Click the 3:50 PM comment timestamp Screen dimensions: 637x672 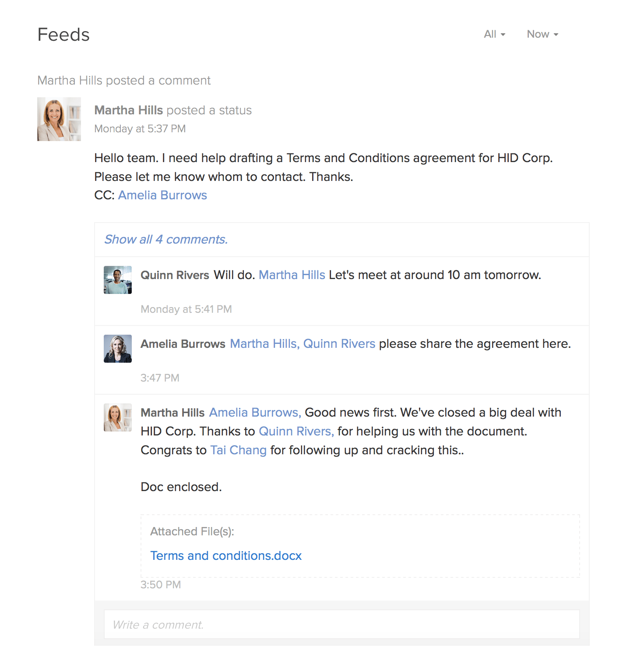160,584
